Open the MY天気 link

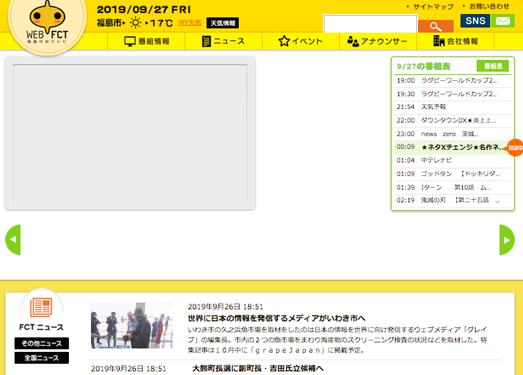tap(190, 23)
